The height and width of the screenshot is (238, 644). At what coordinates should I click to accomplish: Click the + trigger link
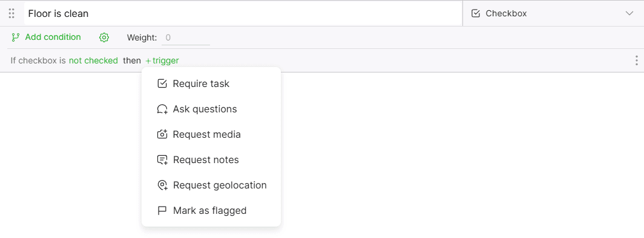pyautogui.click(x=162, y=60)
